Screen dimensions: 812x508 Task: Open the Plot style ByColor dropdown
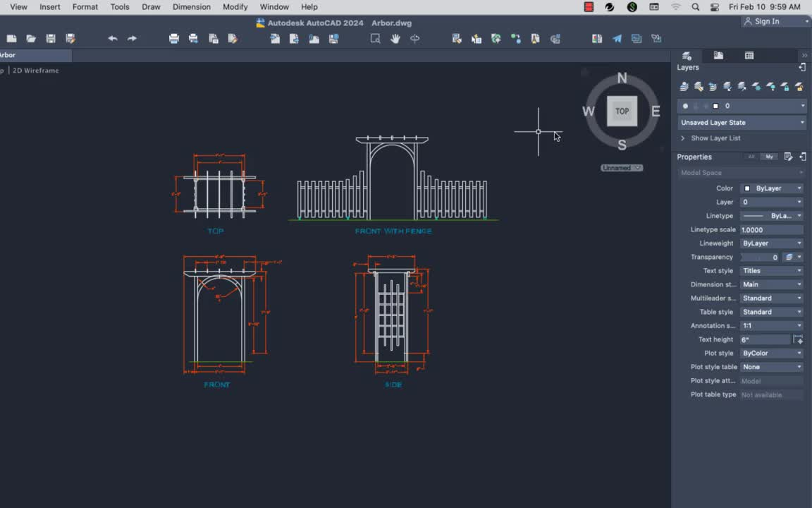772,353
